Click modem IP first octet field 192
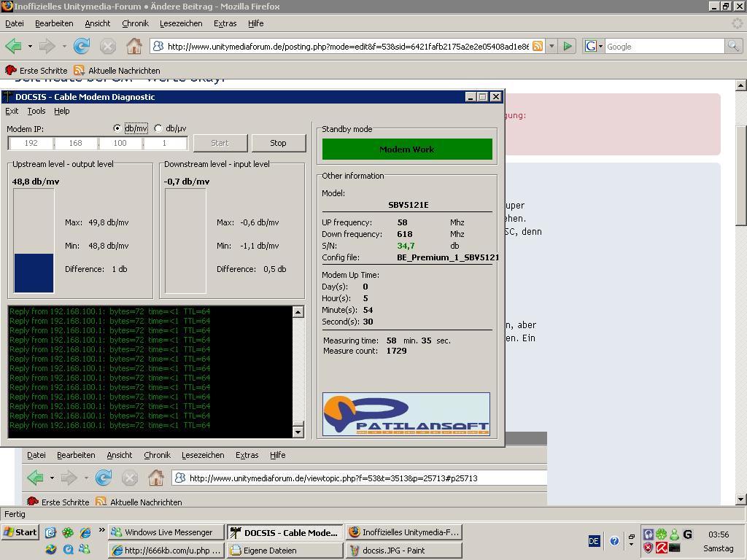 click(31, 143)
